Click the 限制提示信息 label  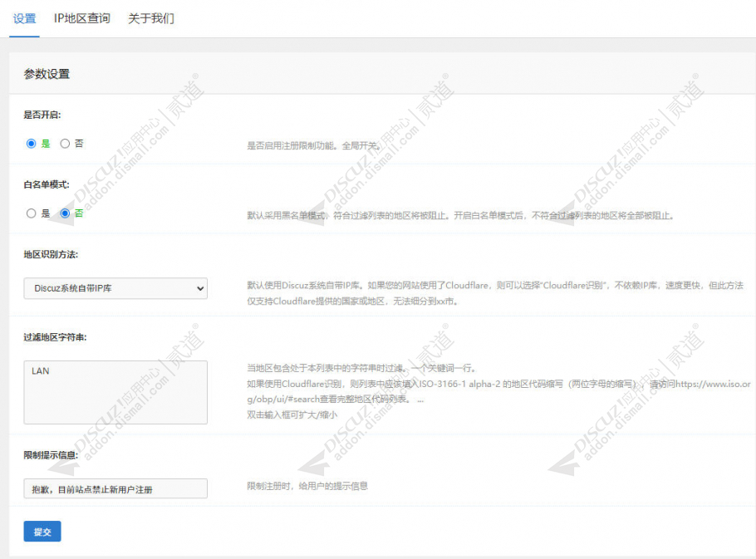(52, 455)
